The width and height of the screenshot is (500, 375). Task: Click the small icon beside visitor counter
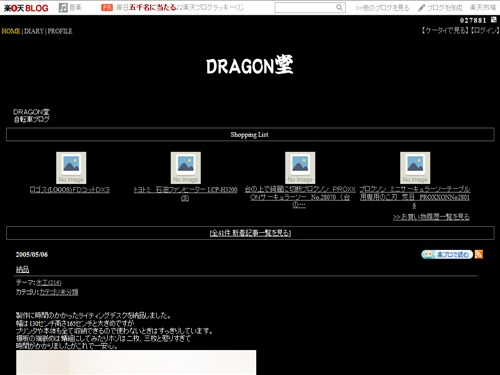coord(494,20)
